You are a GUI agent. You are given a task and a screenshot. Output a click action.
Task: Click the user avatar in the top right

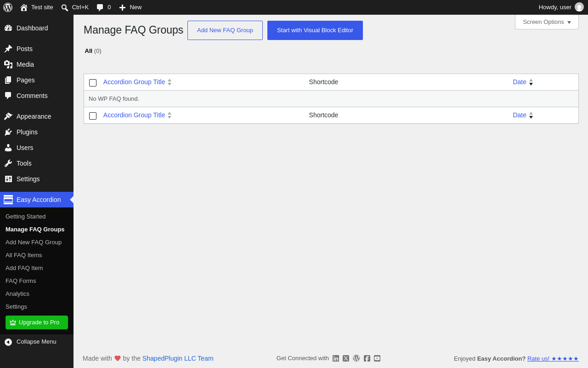click(579, 7)
